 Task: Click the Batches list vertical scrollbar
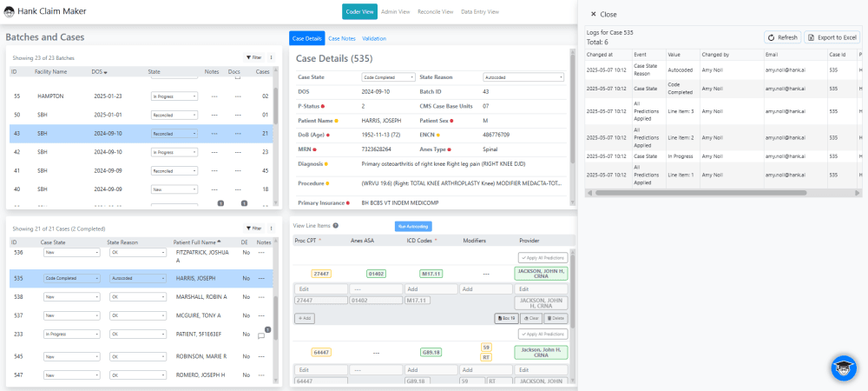click(x=276, y=108)
